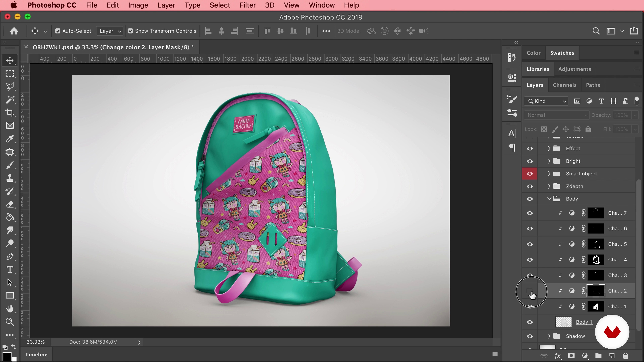The height and width of the screenshot is (362, 644).
Task: Create new adjustment layer icon
Action: 585,356
